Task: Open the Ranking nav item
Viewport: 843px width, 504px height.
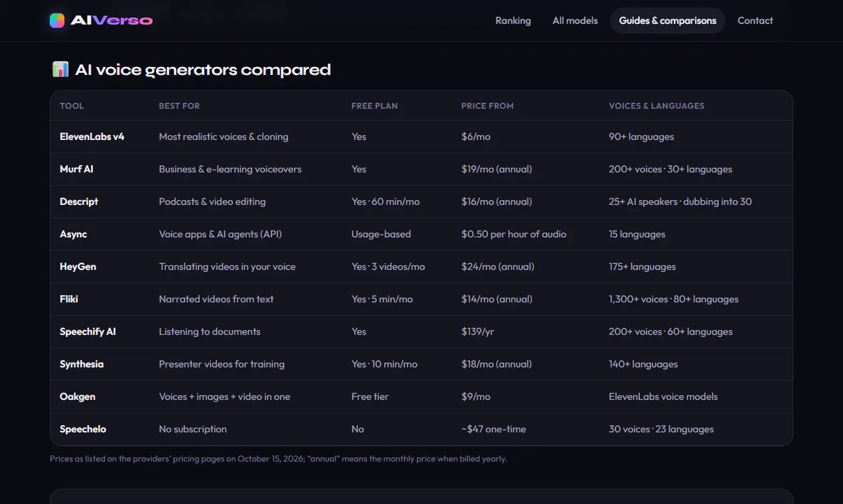Action: 513,21
